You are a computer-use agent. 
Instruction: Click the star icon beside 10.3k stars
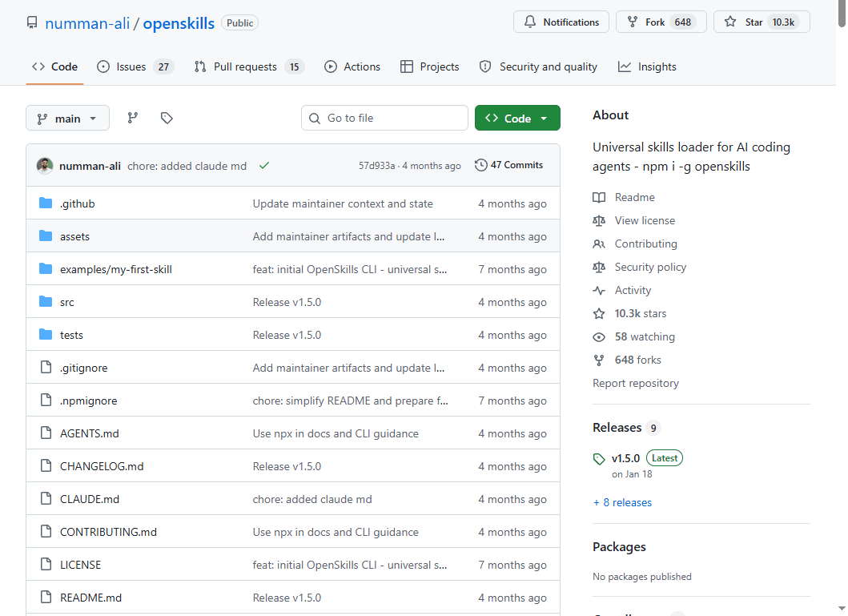coord(599,314)
